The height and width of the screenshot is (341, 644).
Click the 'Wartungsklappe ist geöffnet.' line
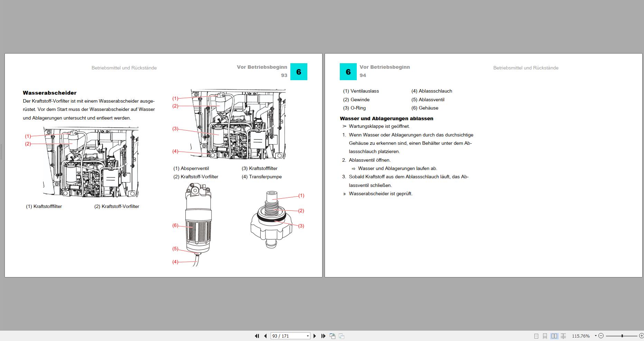(x=379, y=126)
